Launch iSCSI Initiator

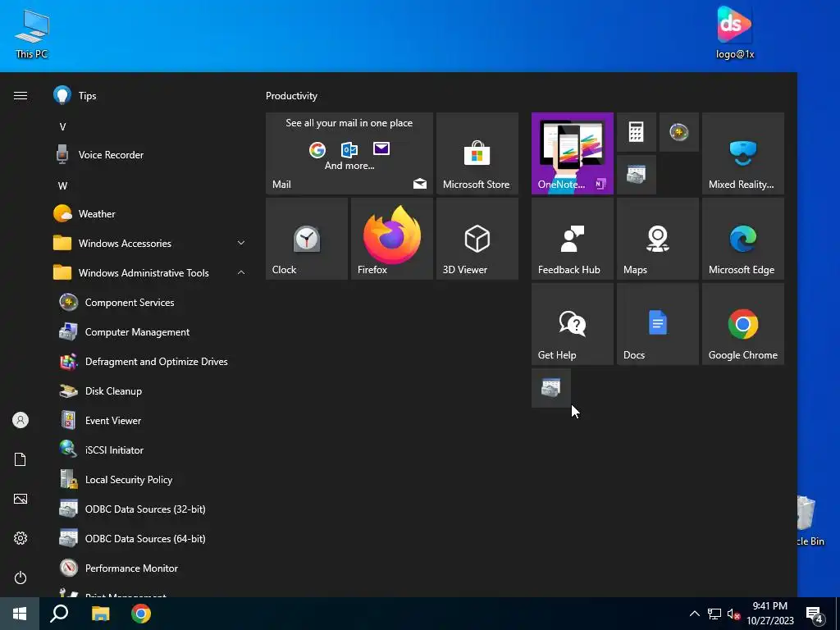click(149, 450)
